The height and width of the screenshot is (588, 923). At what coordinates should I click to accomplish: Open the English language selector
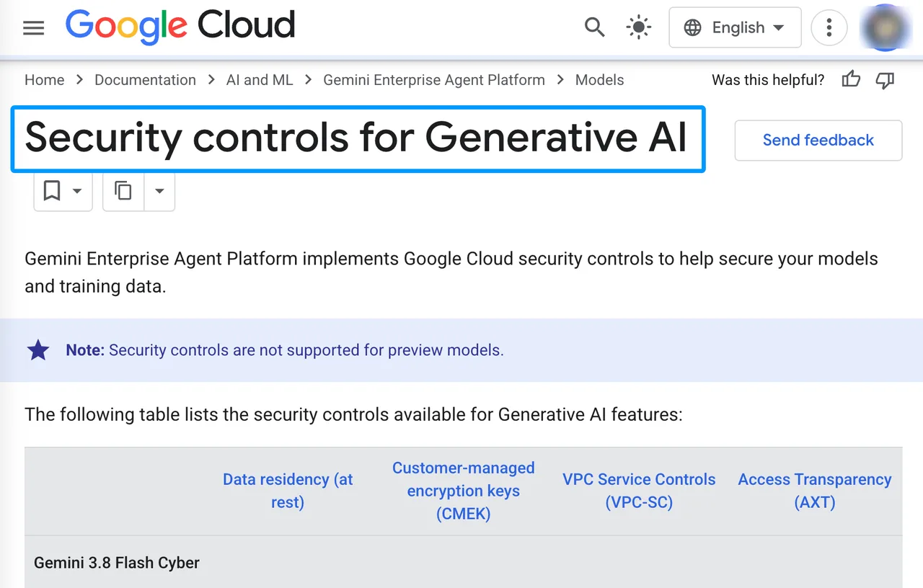pos(735,27)
